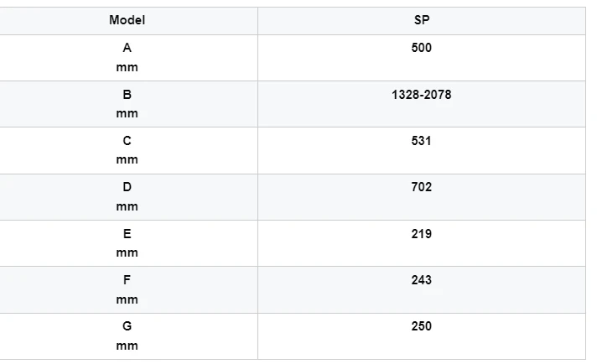Click the mm unit under A
This screenshot has height=364, width=597.
point(127,67)
